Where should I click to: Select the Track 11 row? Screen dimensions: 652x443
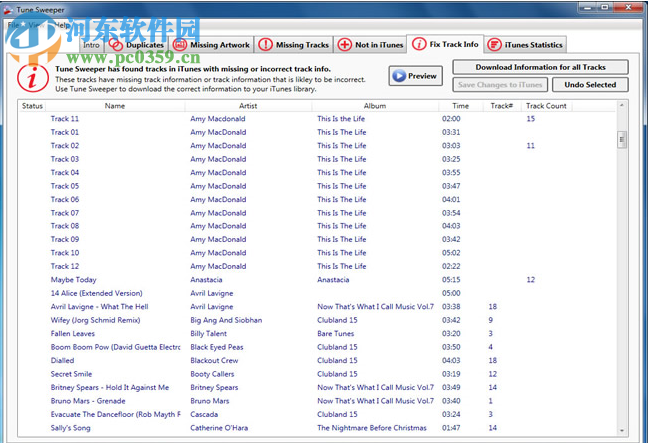[316, 119]
